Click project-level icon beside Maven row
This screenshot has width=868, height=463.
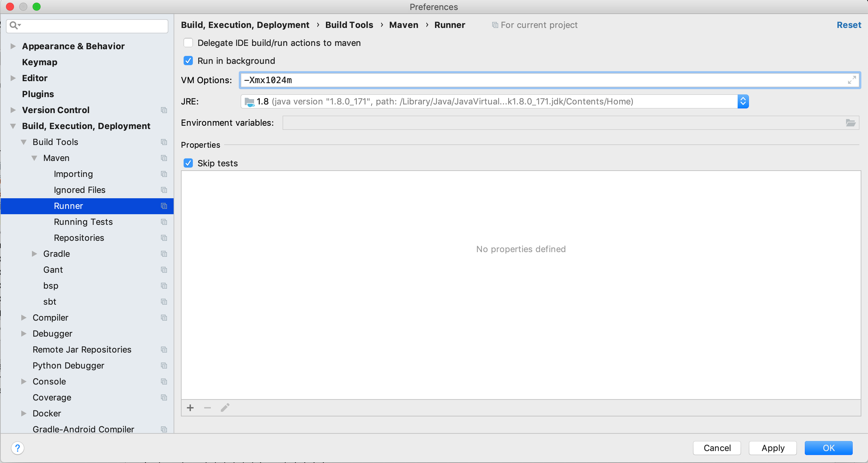pos(164,158)
